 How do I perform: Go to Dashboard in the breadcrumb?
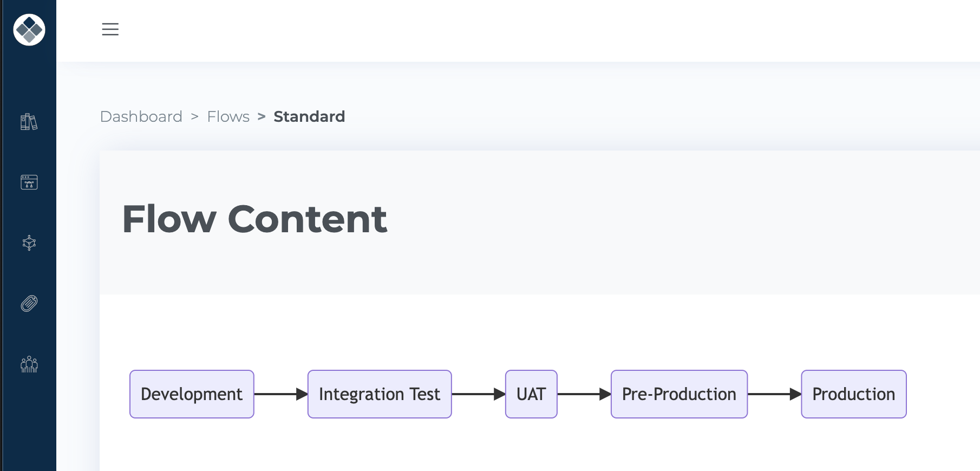(x=141, y=116)
